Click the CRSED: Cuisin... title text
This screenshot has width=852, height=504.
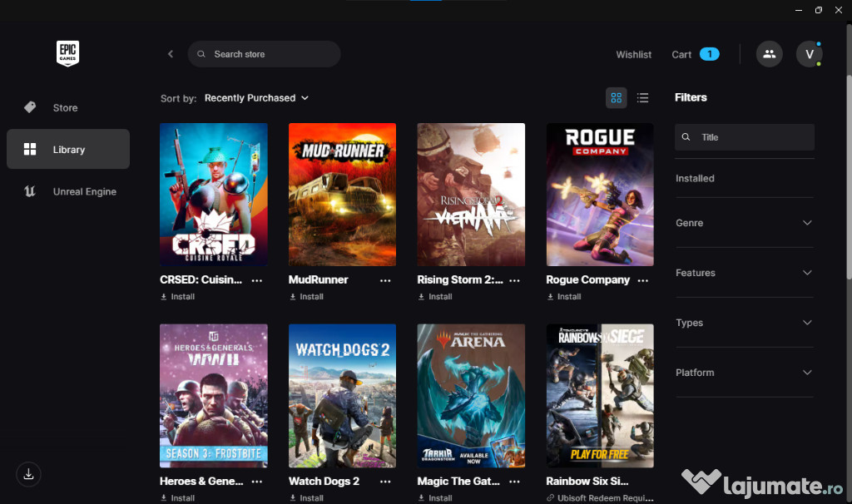click(x=201, y=279)
